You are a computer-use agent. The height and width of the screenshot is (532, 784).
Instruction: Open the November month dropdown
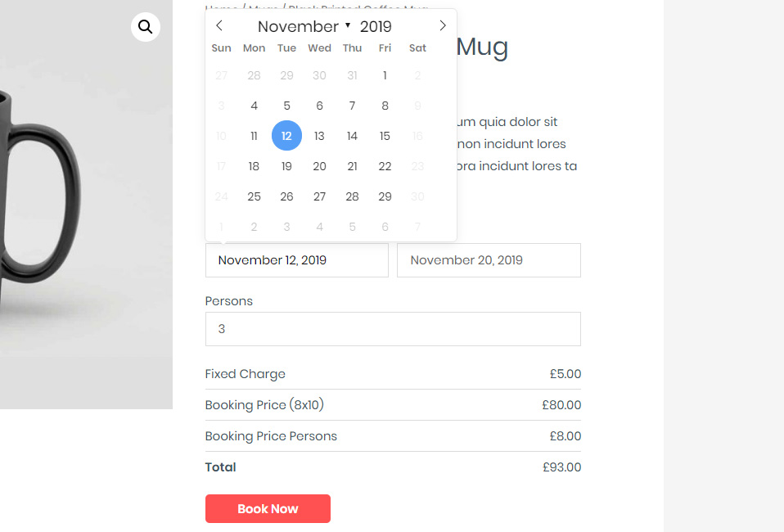pos(304,26)
